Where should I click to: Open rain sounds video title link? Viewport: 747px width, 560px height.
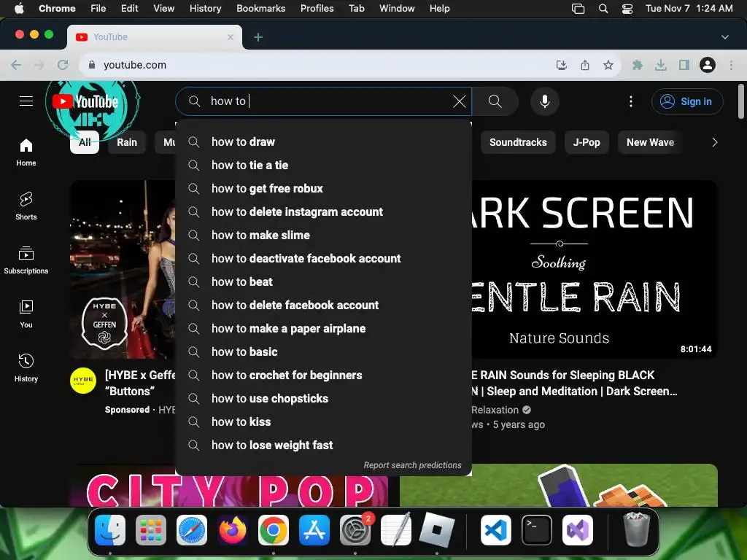[574, 383]
